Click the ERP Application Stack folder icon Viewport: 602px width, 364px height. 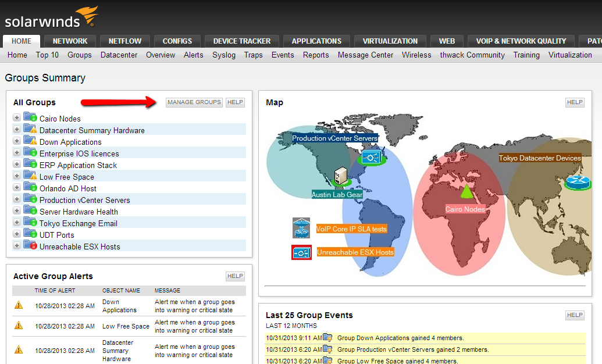click(30, 163)
